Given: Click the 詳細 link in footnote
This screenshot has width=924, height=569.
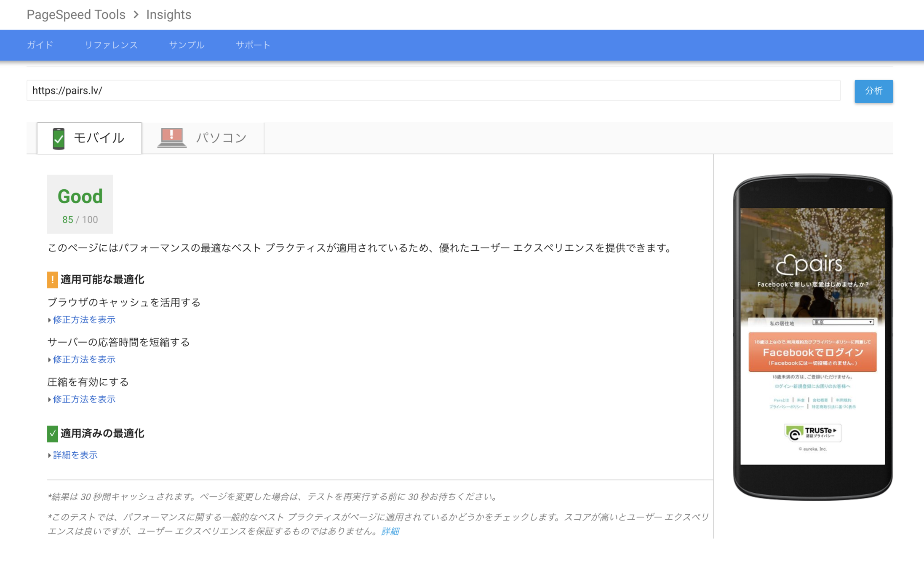Looking at the screenshot, I should [x=390, y=531].
